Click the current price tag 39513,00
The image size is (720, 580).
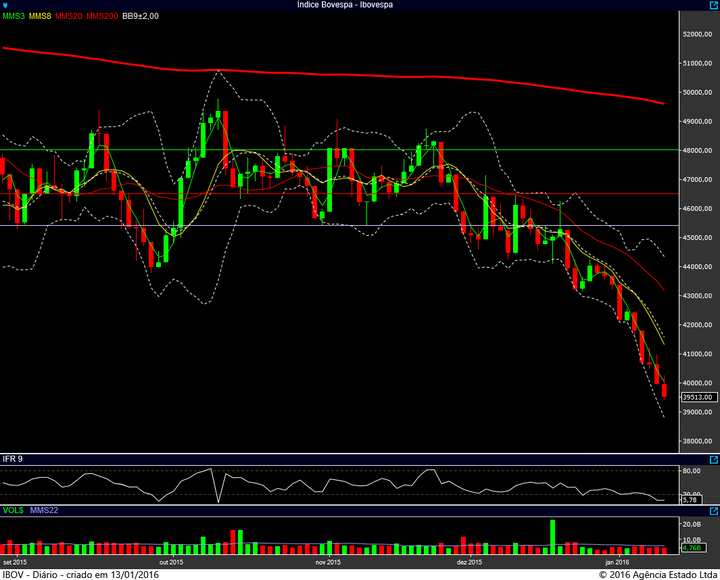click(x=699, y=397)
